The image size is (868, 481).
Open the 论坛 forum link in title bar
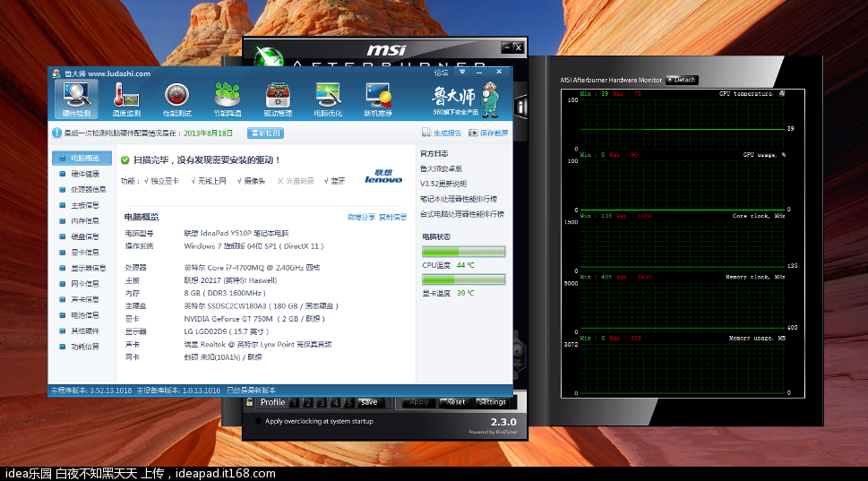442,73
